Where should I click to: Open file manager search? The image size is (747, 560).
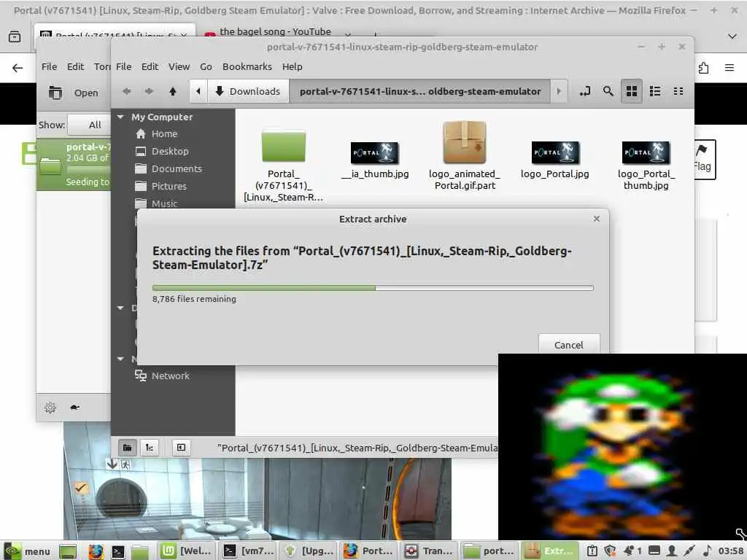point(608,91)
